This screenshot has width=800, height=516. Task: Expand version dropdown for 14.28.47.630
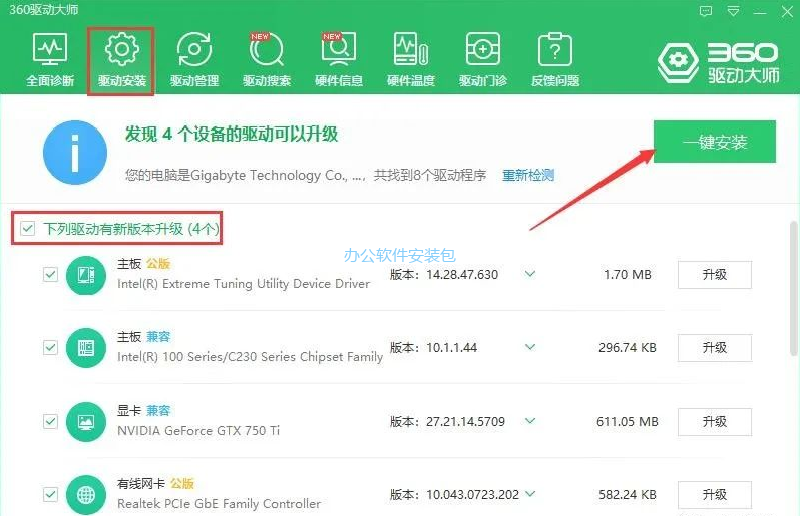tap(530, 274)
